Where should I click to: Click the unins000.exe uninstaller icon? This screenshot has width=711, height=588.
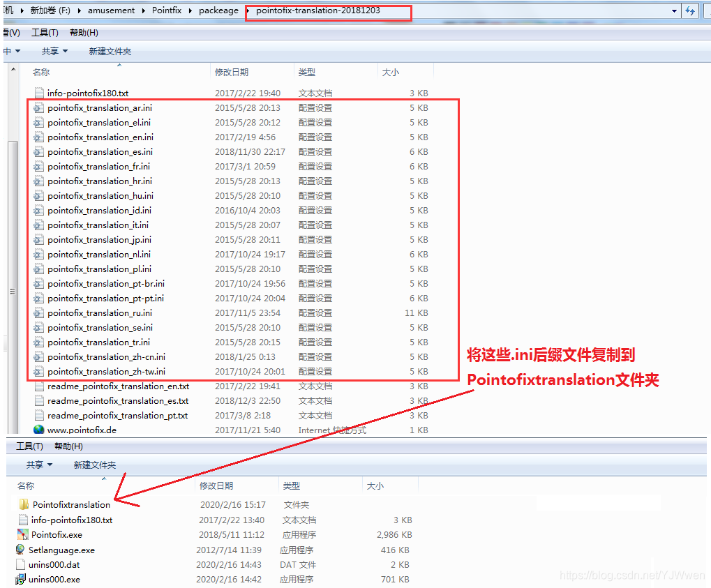pos(20,579)
